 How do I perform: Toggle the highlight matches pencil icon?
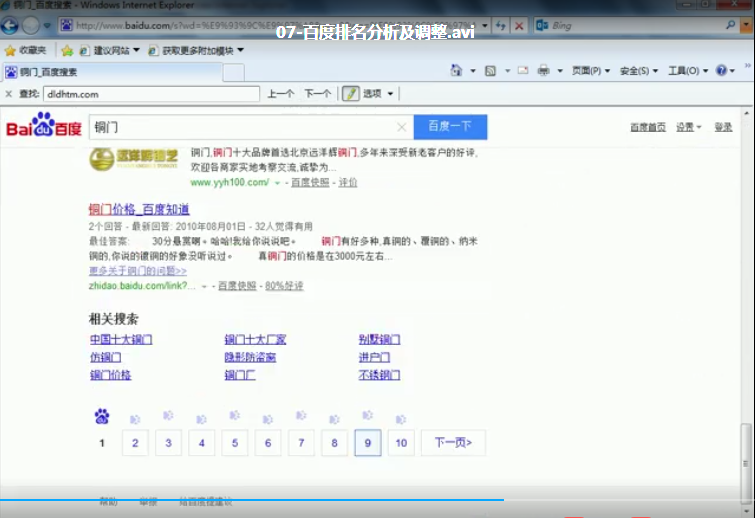pos(351,93)
